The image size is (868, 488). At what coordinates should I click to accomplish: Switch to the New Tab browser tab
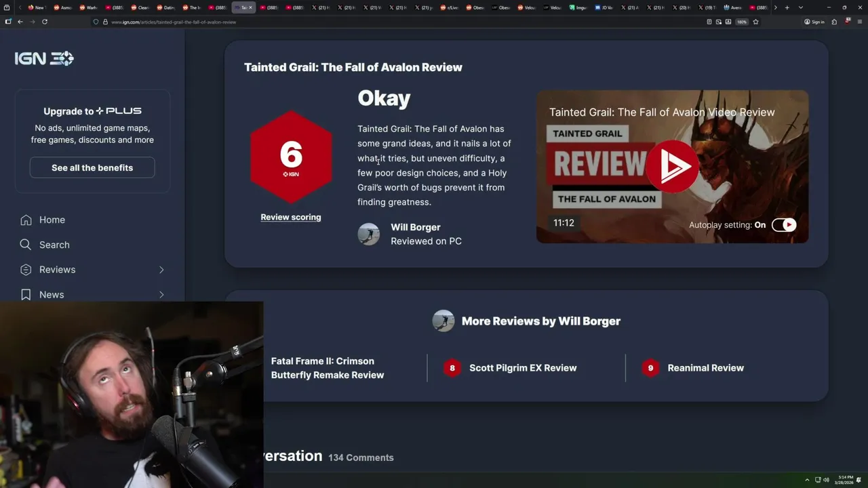tap(37, 7)
